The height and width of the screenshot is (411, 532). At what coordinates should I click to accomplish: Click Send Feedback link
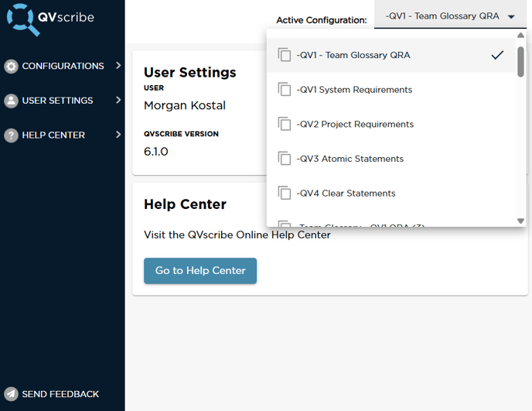[x=51, y=394]
